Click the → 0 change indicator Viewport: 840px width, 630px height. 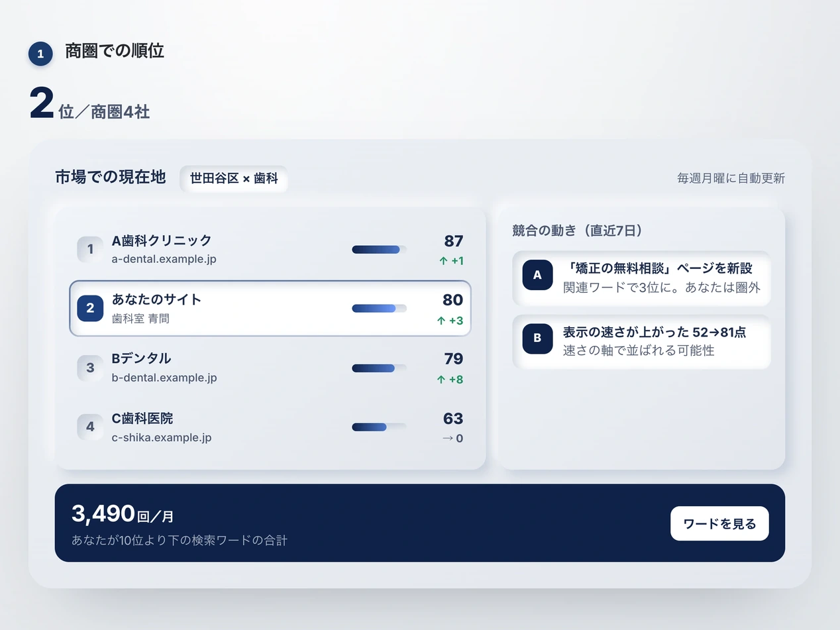pos(452,439)
